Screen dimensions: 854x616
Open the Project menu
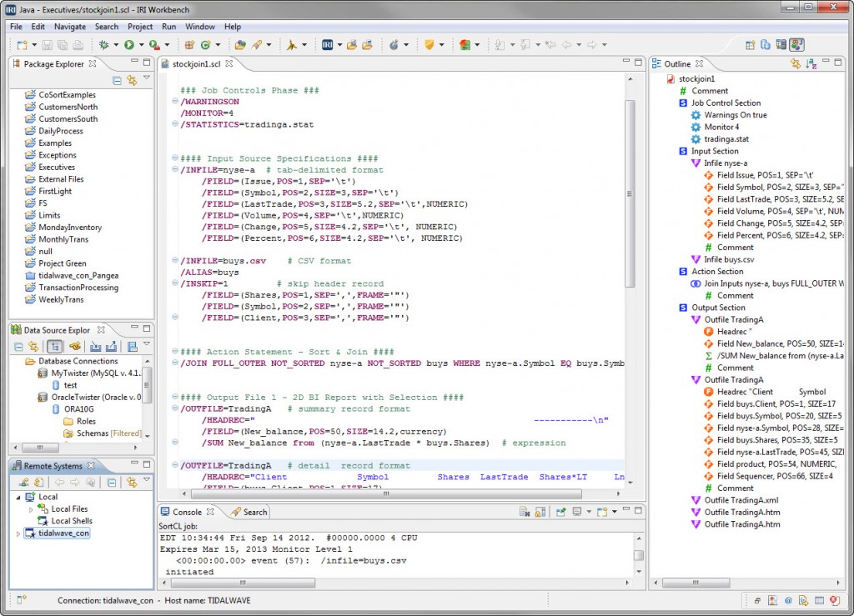[x=140, y=27]
